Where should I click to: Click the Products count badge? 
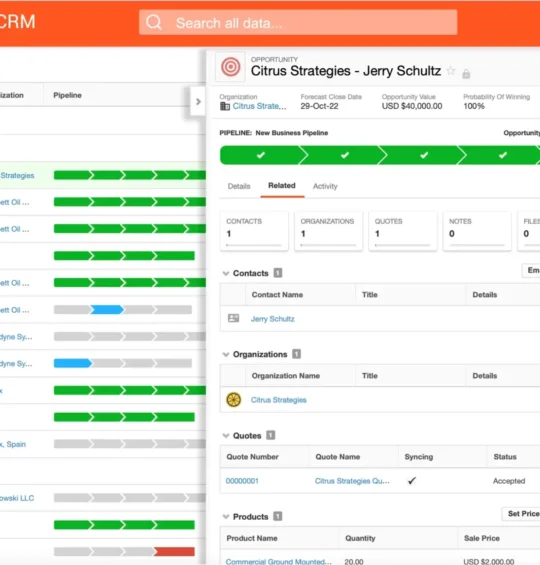pos(278,516)
